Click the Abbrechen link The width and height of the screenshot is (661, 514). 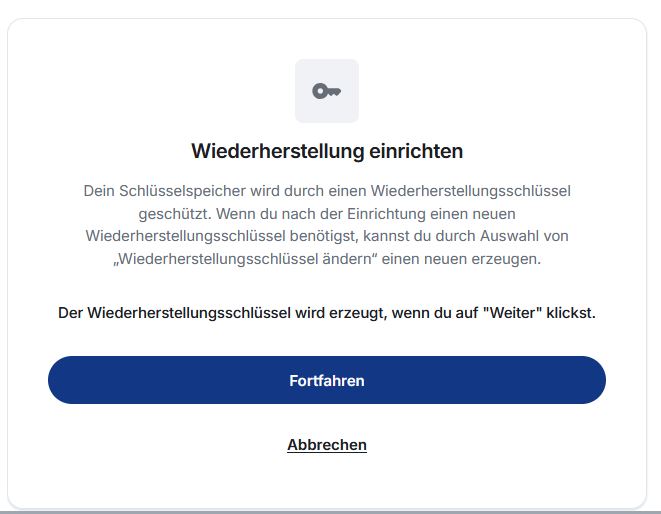coord(327,445)
